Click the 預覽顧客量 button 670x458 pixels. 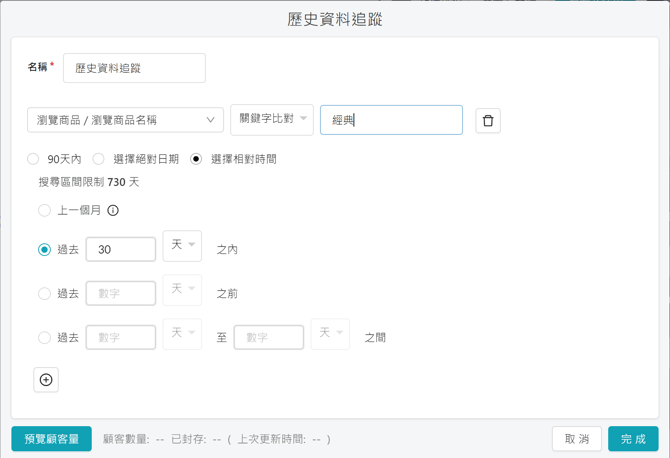point(52,439)
